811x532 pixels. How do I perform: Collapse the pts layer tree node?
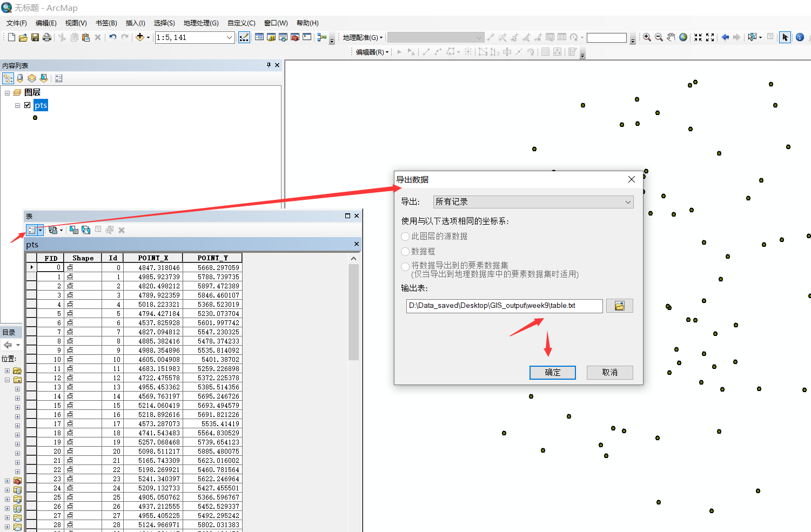17,105
